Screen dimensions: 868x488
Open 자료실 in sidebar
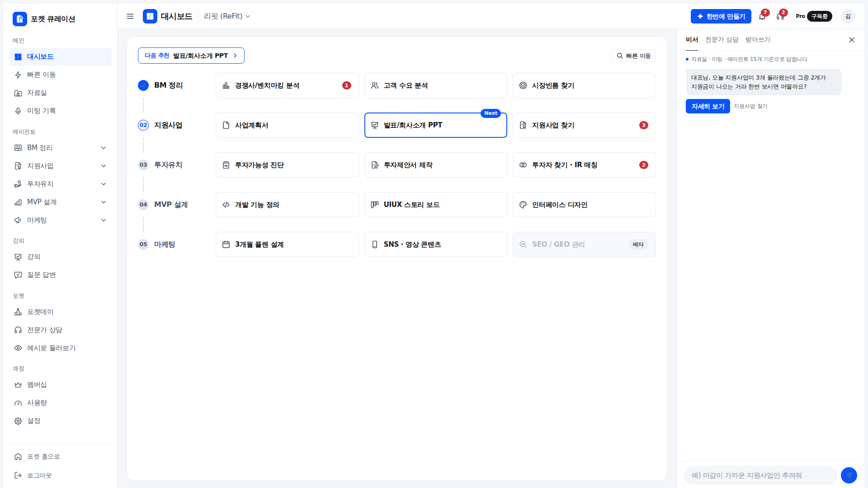(60, 93)
